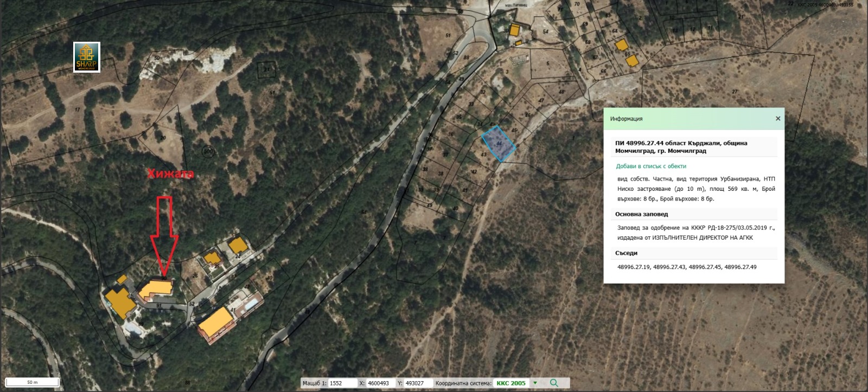Image resolution: width=868 pixels, height=392 pixels.
Task: Click the Мащаб scale input field
Action: 342,383
